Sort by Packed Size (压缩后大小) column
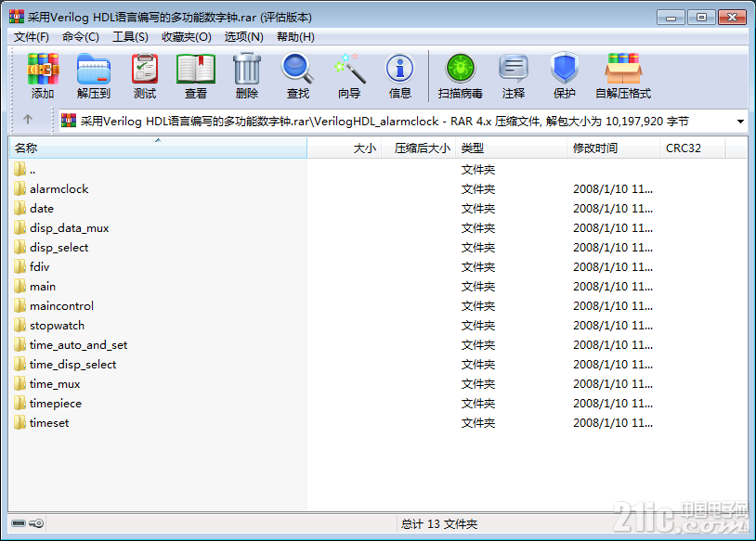Image resolution: width=756 pixels, height=541 pixels. [x=418, y=148]
